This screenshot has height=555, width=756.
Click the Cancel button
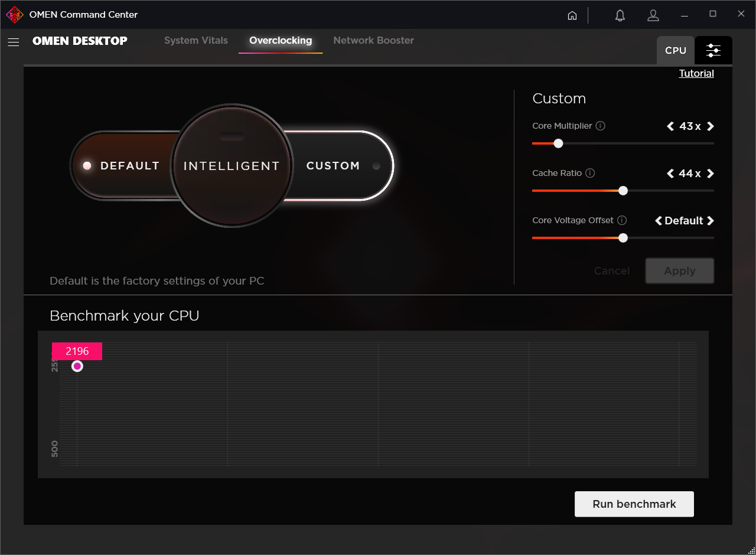point(612,271)
